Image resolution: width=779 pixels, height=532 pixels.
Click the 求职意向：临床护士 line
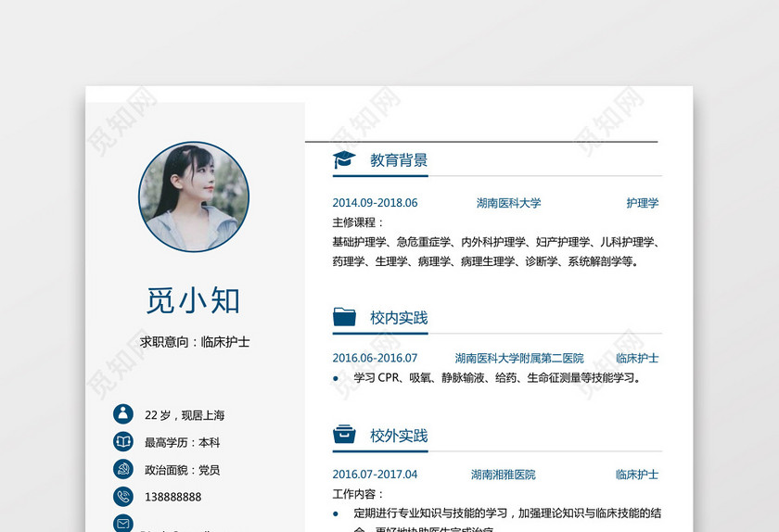[195, 342]
